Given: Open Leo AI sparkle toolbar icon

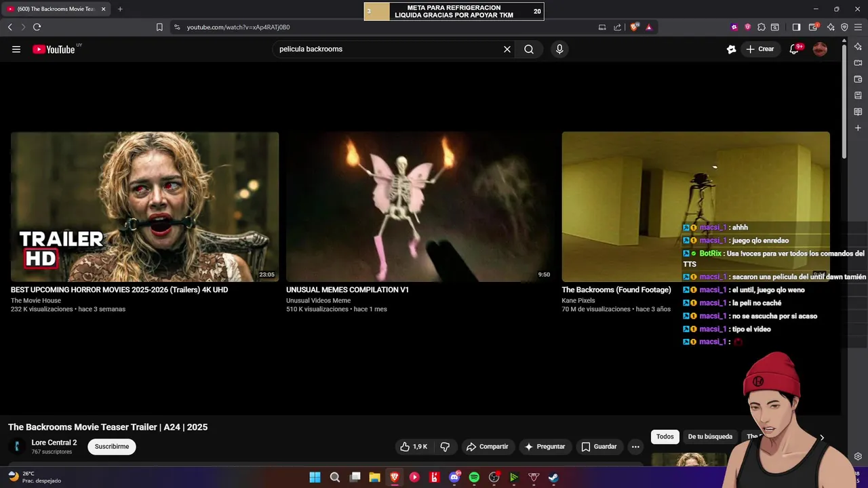Looking at the screenshot, I should (831, 27).
